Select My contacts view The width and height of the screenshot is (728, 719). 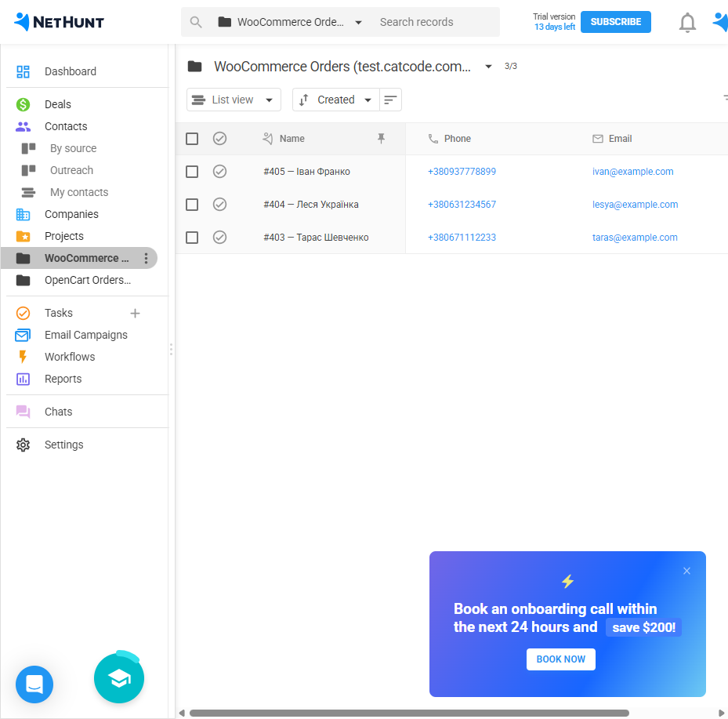tap(79, 192)
